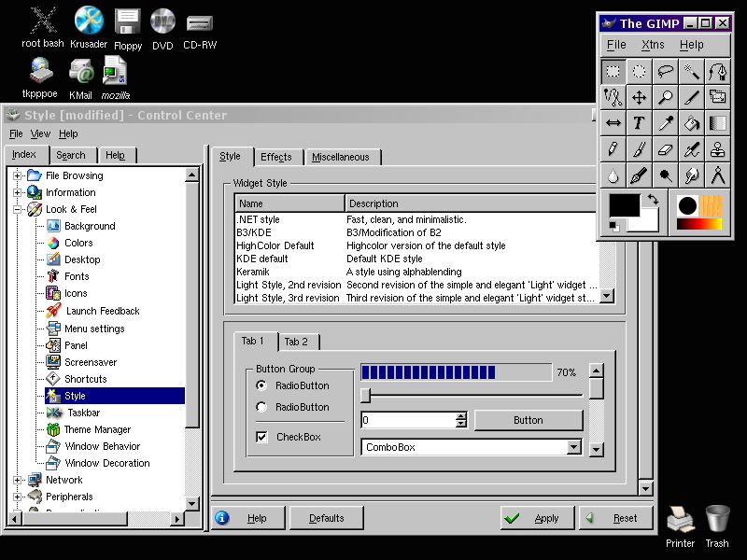Collapse the Look & Feel tree node

tap(18, 209)
